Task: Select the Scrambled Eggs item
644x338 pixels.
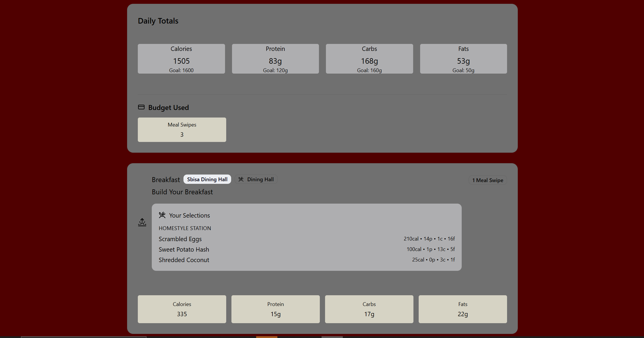Action: coord(180,239)
